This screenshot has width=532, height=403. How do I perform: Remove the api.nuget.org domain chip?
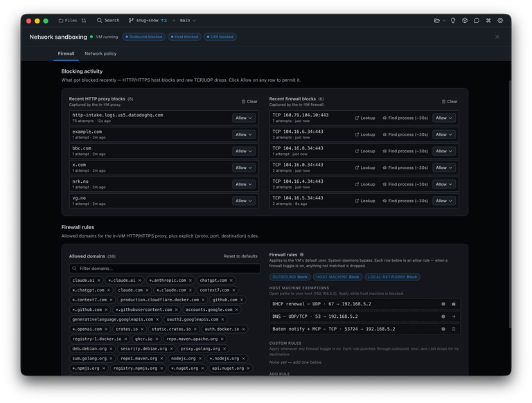click(248, 369)
